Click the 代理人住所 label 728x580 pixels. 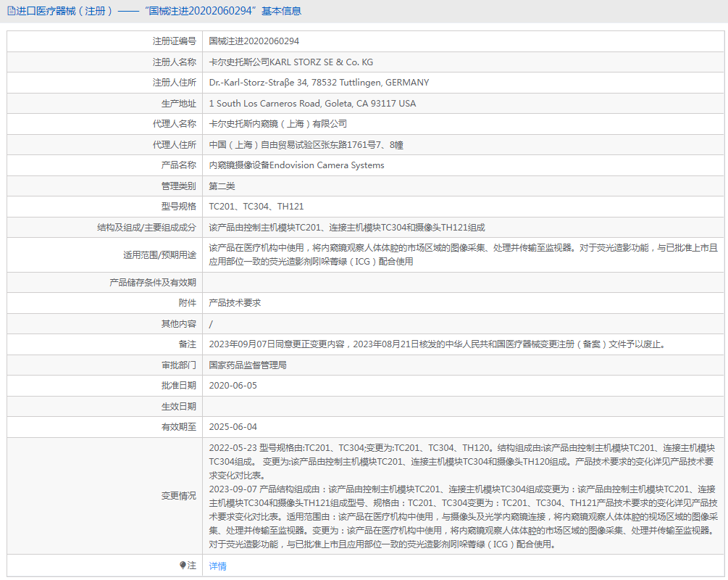175,145
